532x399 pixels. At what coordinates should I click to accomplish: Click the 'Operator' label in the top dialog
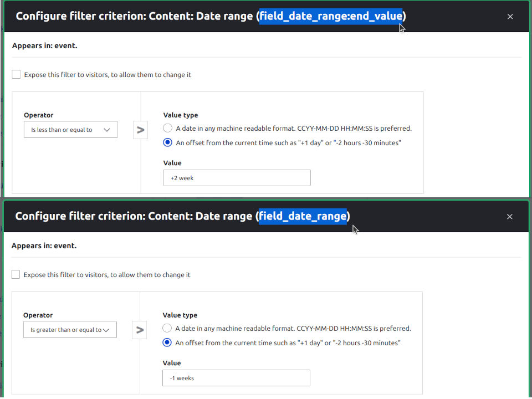click(39, 115)
